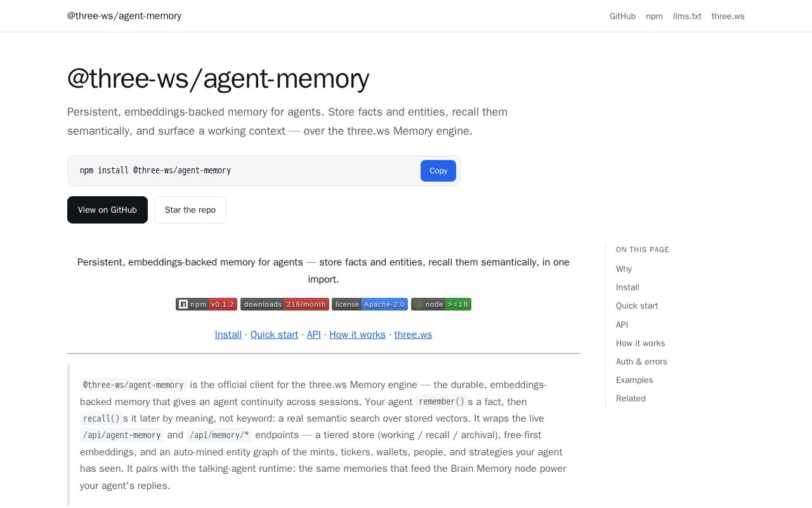812x508 pixels.
Task: Click the license Apache-2.0 badge
Action: click(370, 304)
